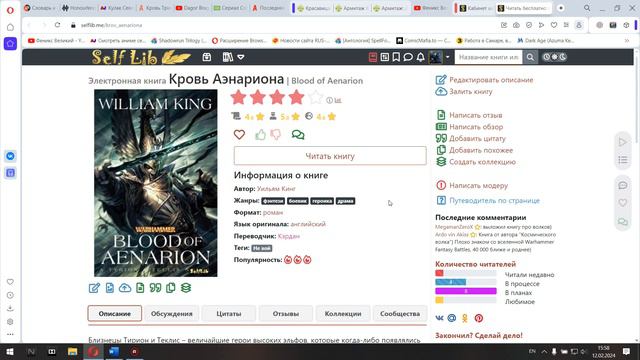Open the shop box icon in site header
Viewport: 640px width, 360px height.
207,57
